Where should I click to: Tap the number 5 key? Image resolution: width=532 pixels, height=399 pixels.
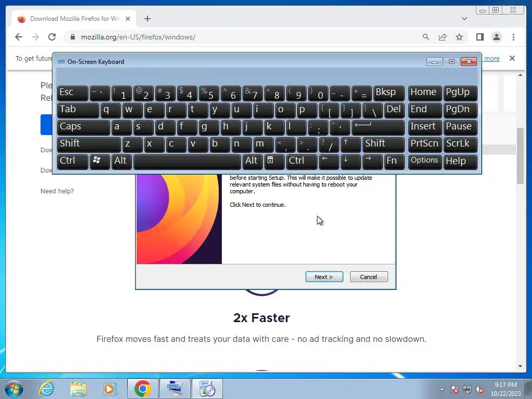click(209, 93)
